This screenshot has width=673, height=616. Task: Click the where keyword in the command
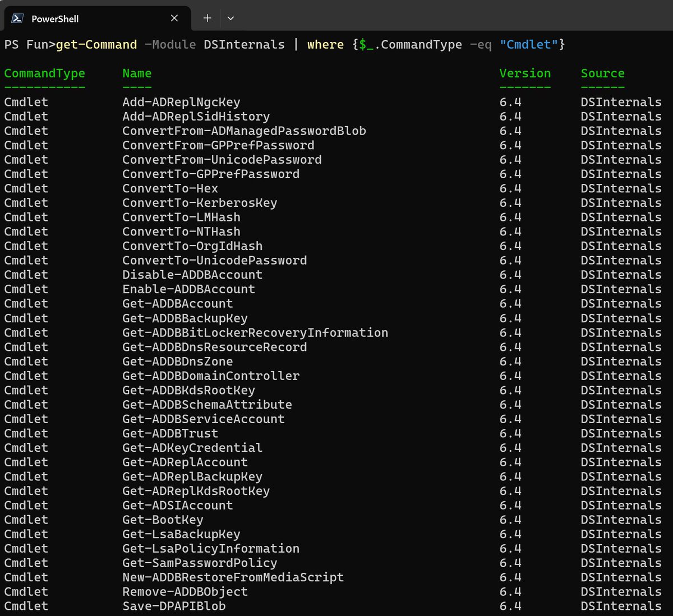coord(325,44)
